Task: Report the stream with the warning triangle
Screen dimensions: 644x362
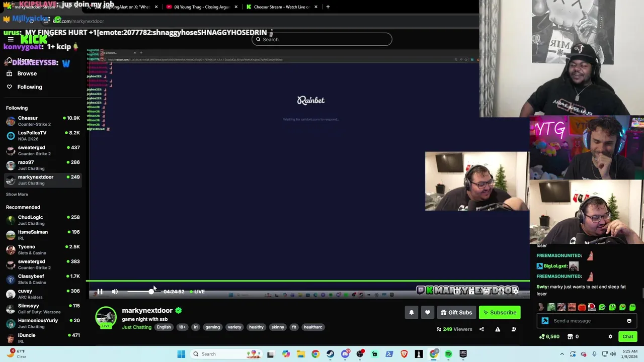Action: (498, 329)
